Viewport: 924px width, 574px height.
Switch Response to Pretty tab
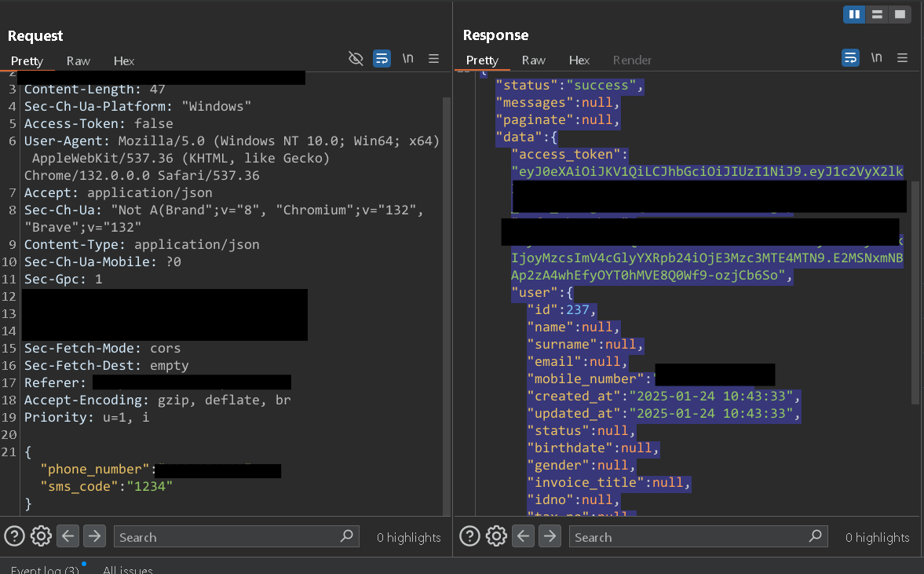482,60
